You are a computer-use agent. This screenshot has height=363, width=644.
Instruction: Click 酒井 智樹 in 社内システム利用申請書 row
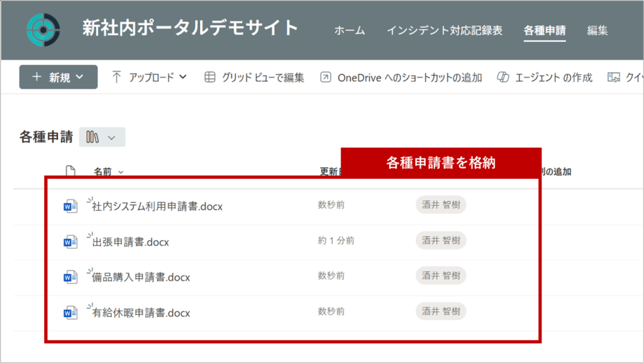tap(441, 205)
